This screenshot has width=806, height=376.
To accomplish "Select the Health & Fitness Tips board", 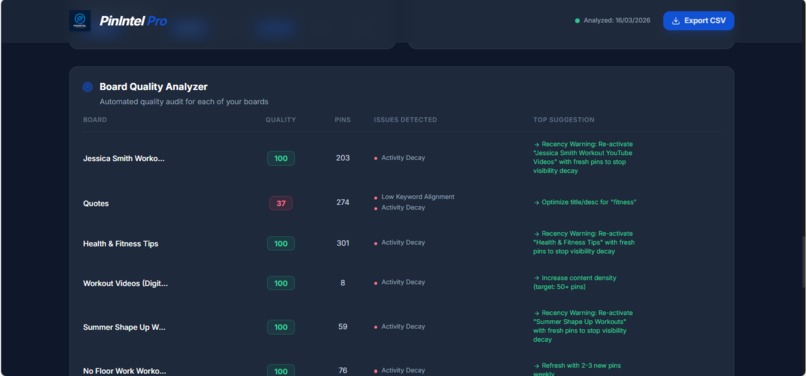I will click(120, 244).
